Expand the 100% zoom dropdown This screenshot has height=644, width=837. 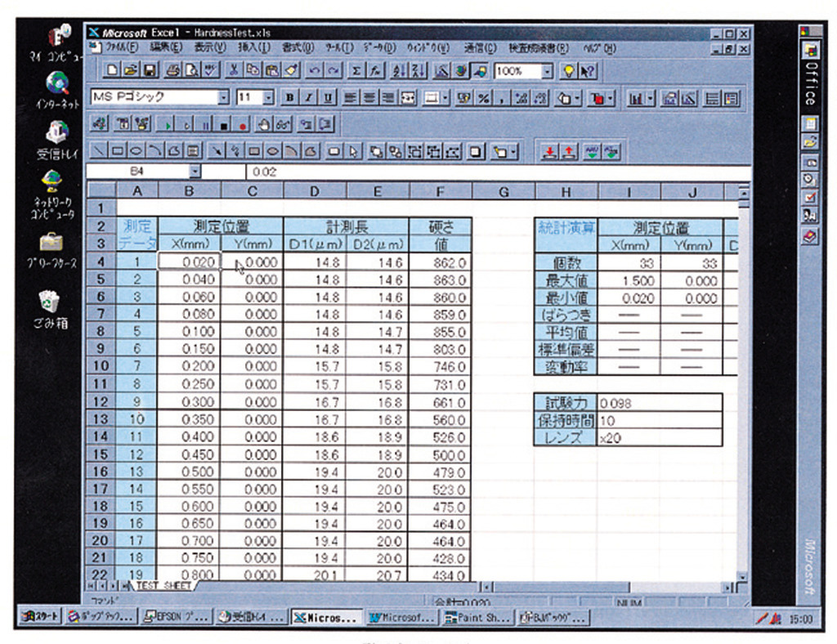[x=547, y=71]
